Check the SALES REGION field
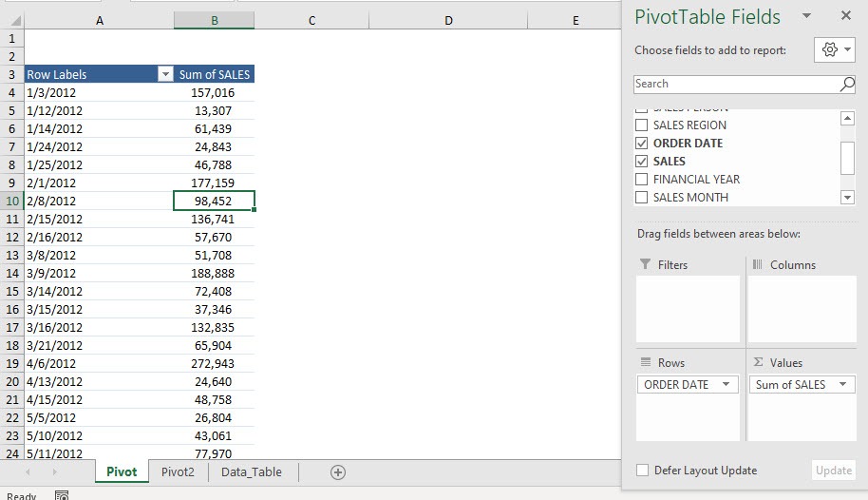The height and width of the screenshot is (500, 868). coord(641,125)
